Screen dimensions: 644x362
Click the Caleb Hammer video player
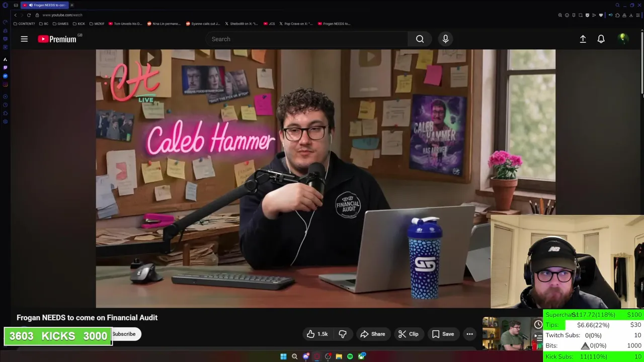click(326, 178)
